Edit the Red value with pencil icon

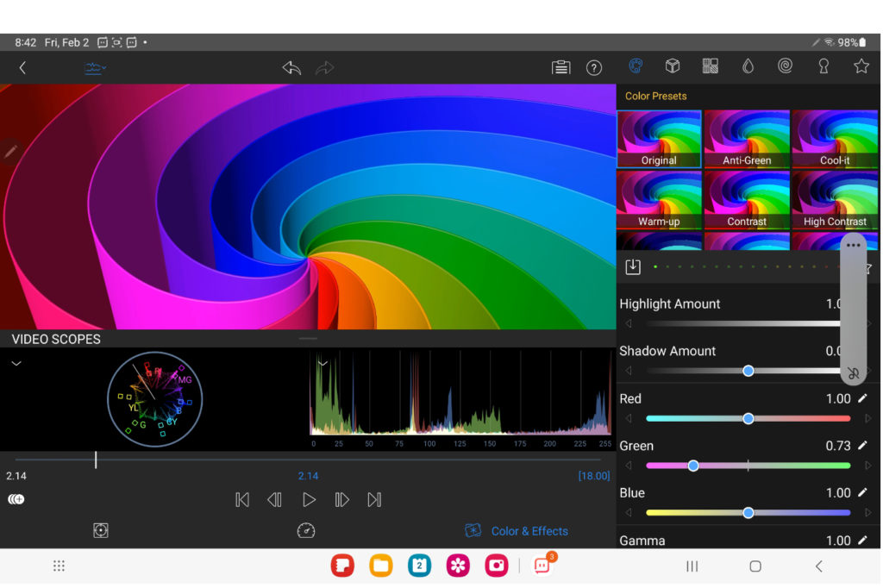862,398
